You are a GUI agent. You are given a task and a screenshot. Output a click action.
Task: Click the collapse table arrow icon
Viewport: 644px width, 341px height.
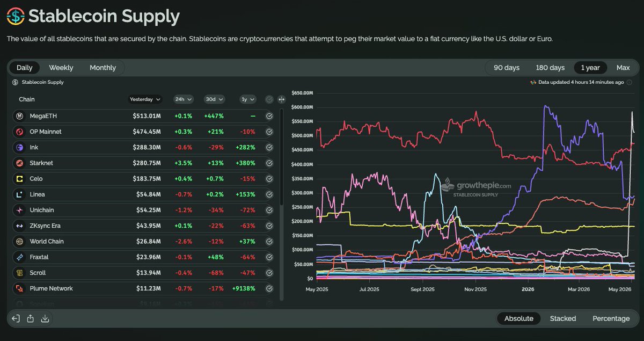(x=16, y=318)
